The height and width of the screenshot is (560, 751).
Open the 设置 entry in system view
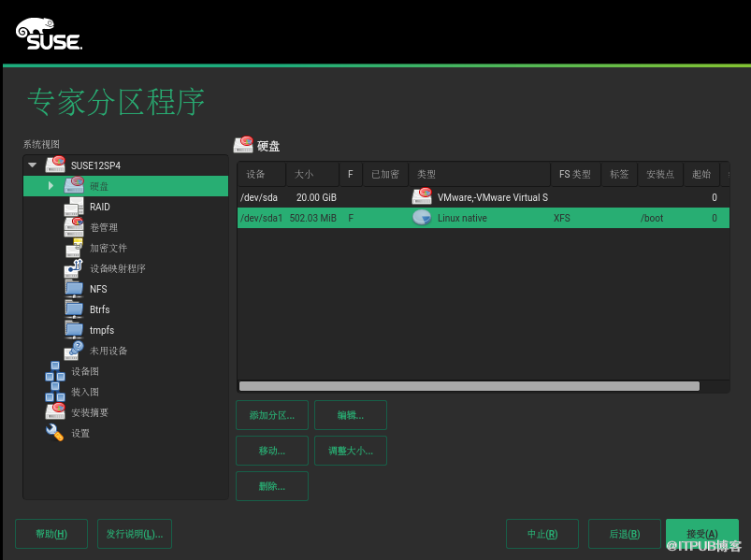[x=80, y=433]
